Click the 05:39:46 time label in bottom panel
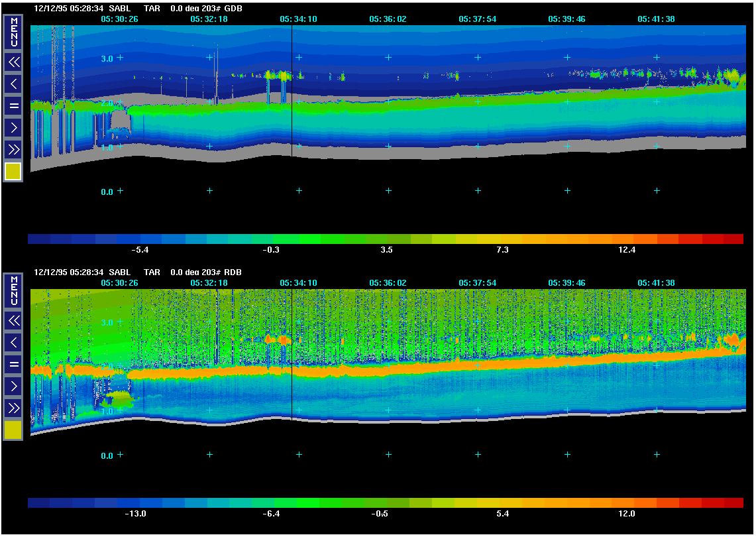This screenshot has width=756, height=537. (x=567, y=283)
